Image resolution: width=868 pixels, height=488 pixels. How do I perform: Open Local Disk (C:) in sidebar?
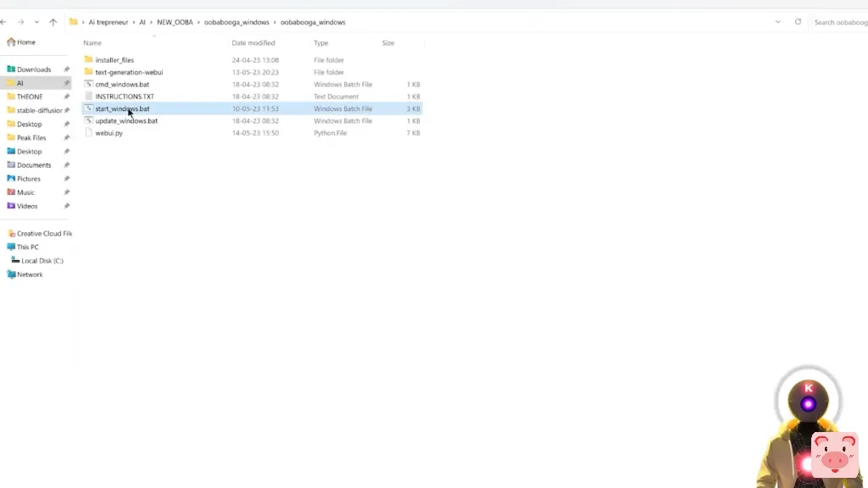(x=42, y=261)
